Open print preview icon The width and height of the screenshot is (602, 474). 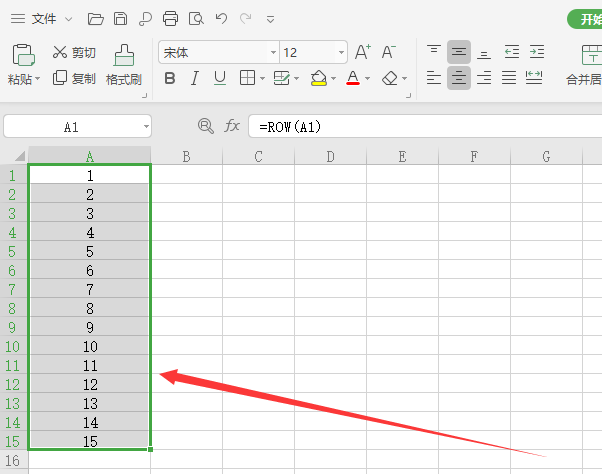(x=196, y=18)
